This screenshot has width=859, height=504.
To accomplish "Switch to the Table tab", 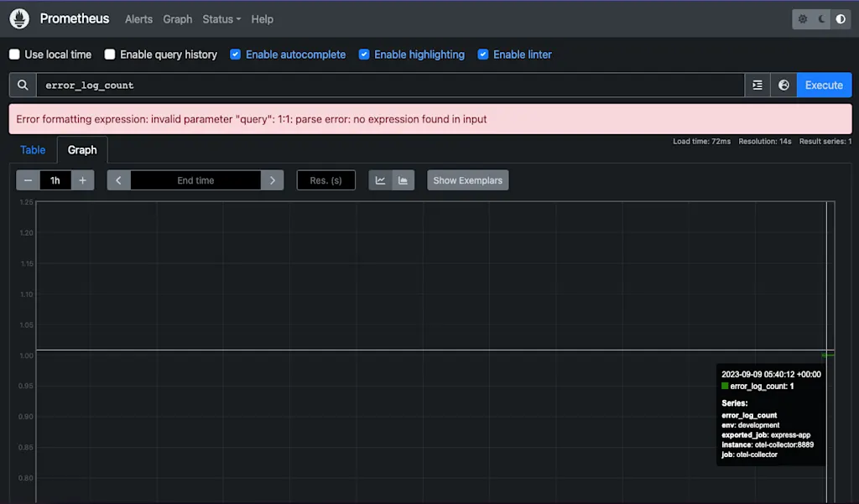I will point(33,150).
